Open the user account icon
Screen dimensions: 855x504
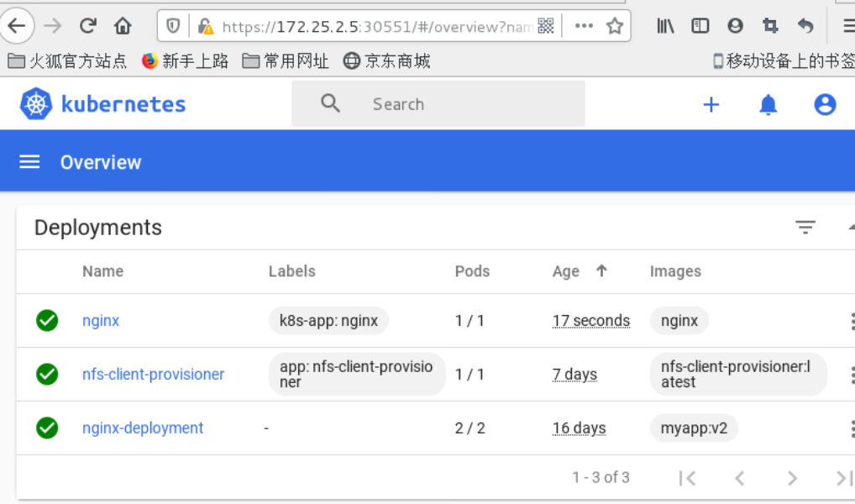point(825,104)
